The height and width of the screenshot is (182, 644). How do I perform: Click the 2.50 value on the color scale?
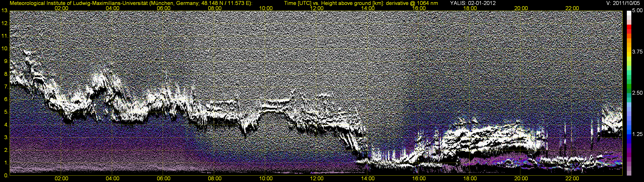(x=637, y=93)
